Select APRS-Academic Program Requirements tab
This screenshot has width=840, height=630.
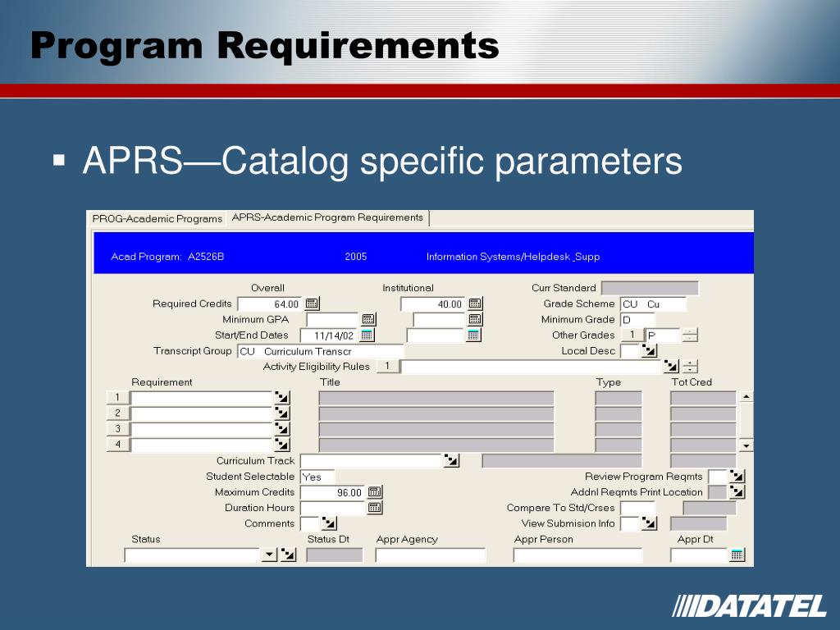(327, 217)
